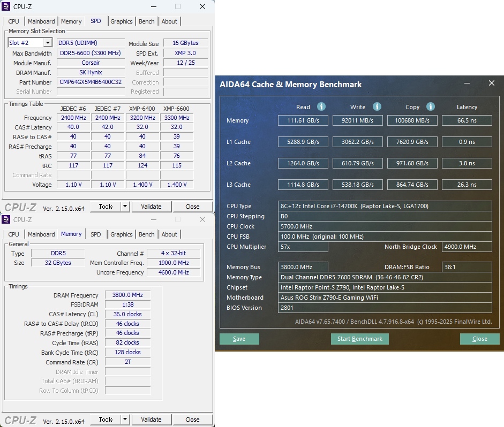Click the Write info icon in AIDA64
This screenshot has width=504, height=427.
pyautogui.click(x=377, y=106)
